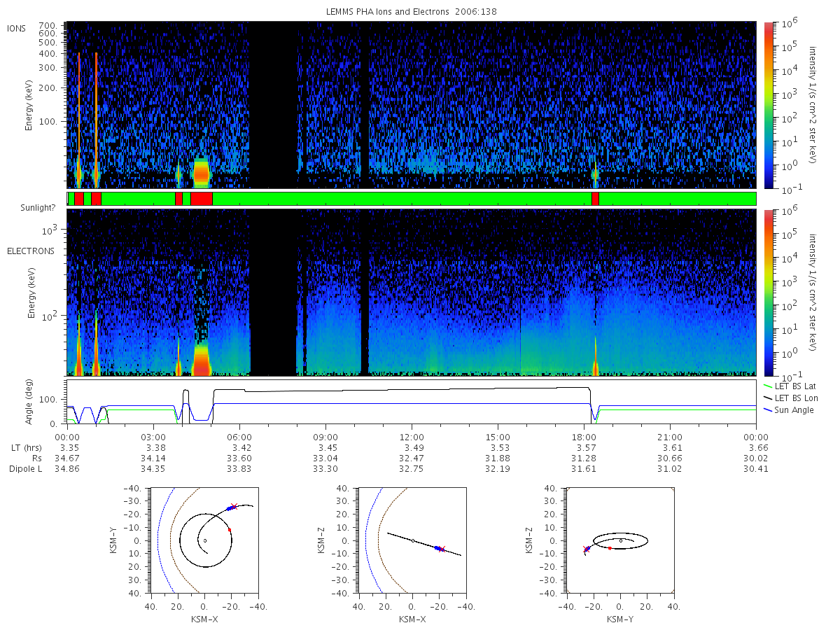This screenshot has width=840, height=630.
Task: Click the ion intensity 1/(s cm^2 ster keV) label
Action: tap(814, 105)
